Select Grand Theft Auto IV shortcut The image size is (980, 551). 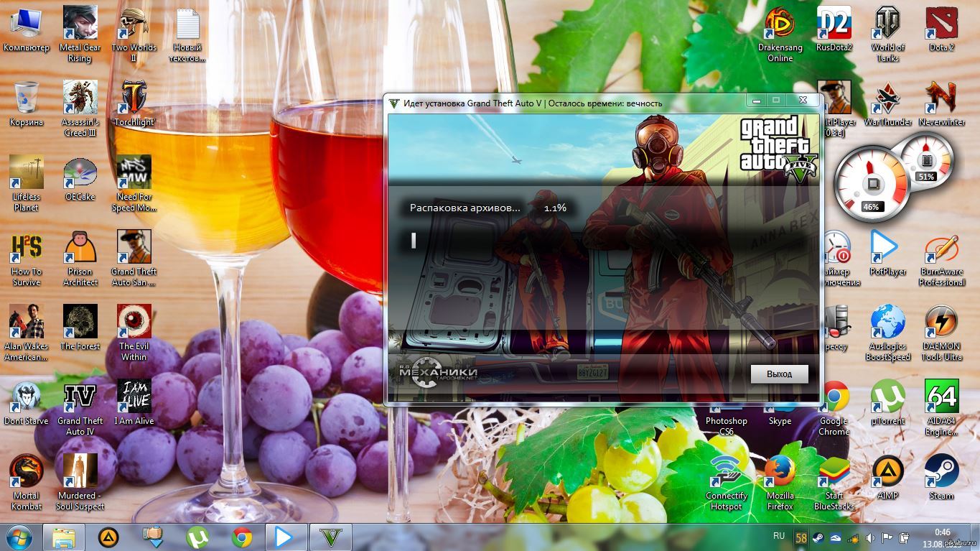pyautogui.click(x=80, y=408)
